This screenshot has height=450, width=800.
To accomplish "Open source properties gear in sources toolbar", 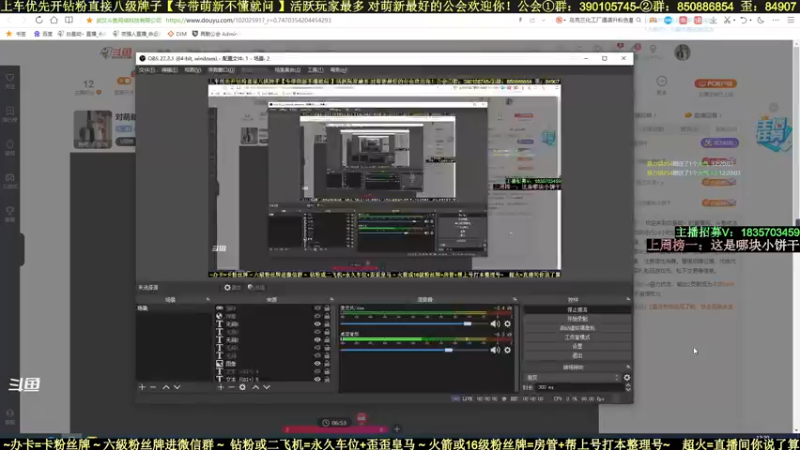I will 242,387.
